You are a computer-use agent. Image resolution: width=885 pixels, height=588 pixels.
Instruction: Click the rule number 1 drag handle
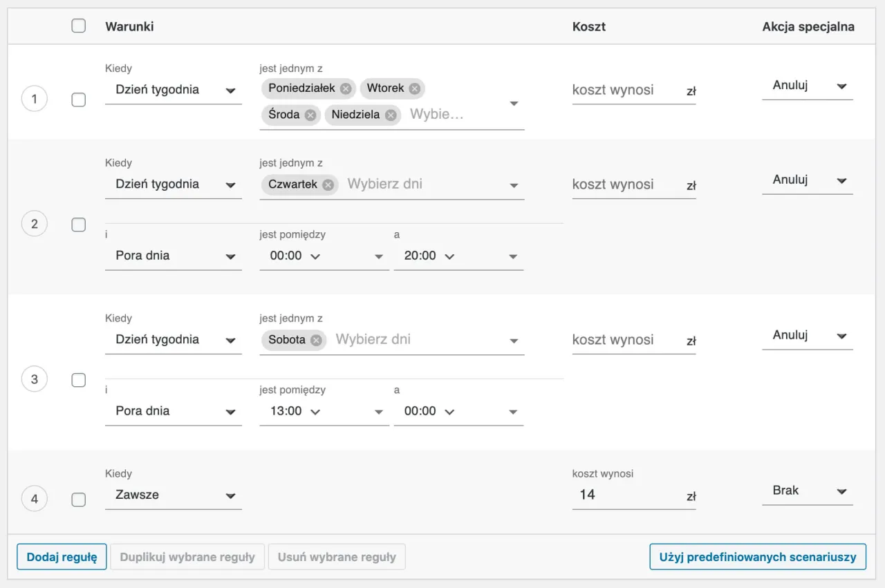point(35,99)
